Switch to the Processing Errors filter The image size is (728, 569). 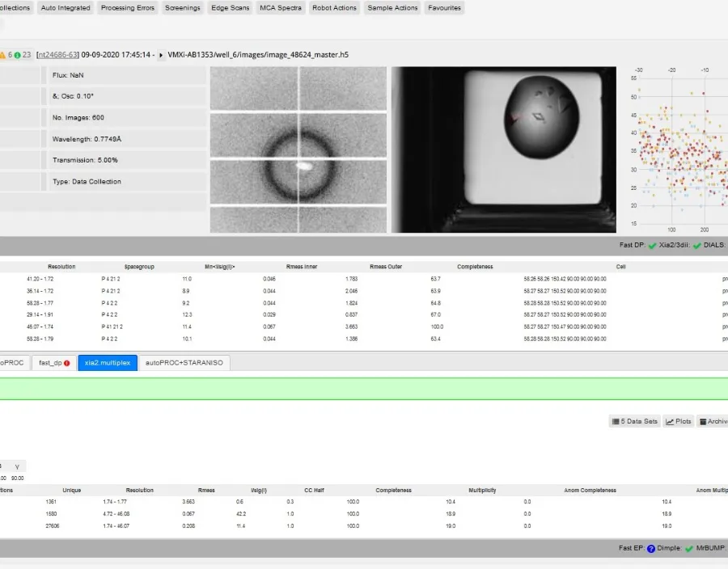[x=128, y=8]
